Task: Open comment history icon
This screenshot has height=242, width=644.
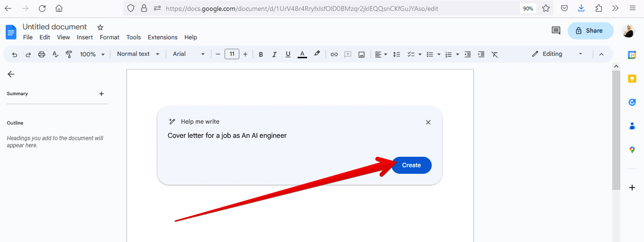Action: (x=556, y=31)
